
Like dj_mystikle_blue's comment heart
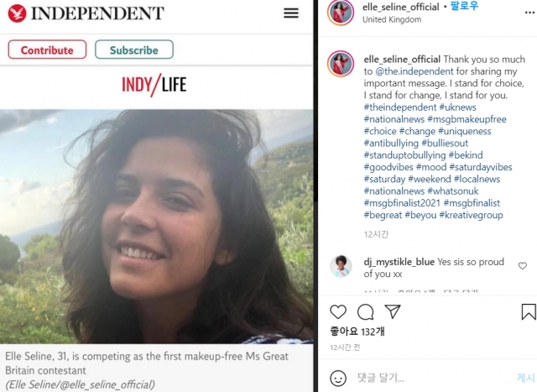523,265
